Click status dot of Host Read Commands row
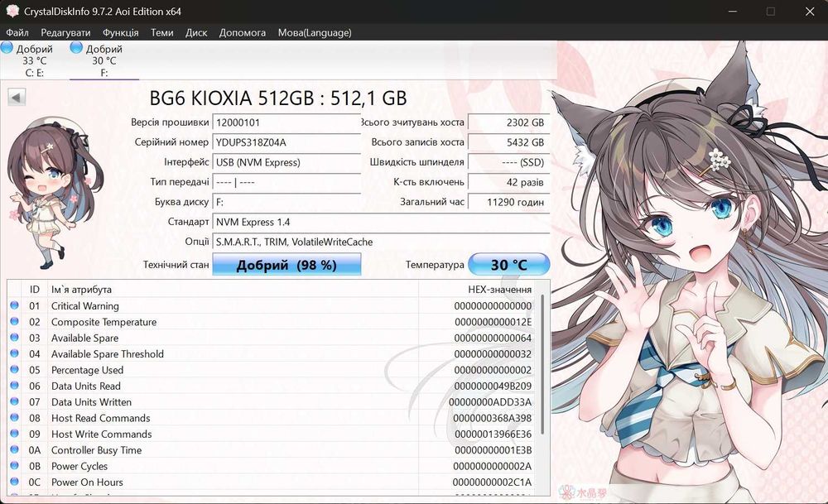Viewport: 828px width, 504px height. [x=14, y=417]
